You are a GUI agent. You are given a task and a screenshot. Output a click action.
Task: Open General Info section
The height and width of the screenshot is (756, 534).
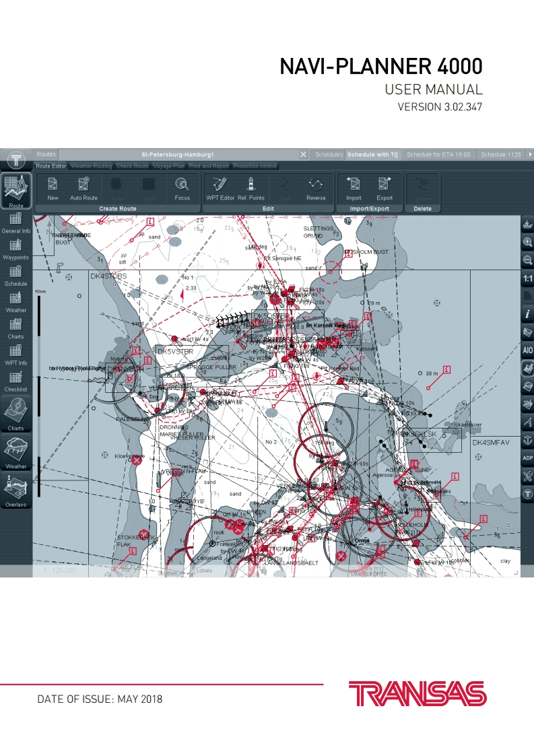tap(16, 223)
